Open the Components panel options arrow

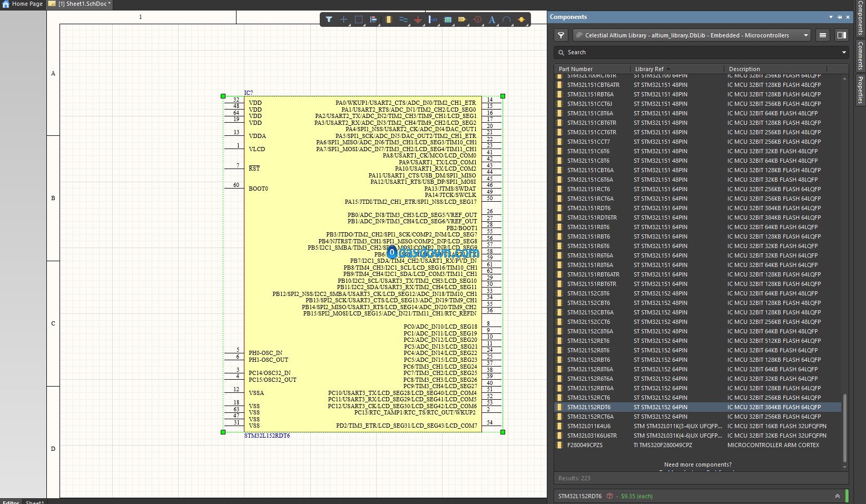point(831,17)
